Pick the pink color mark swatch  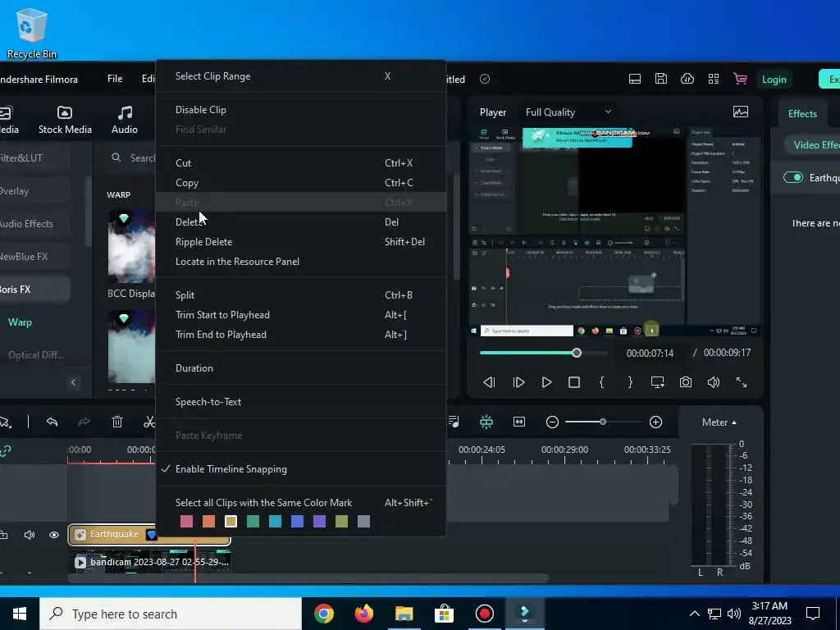pos(186,522)
